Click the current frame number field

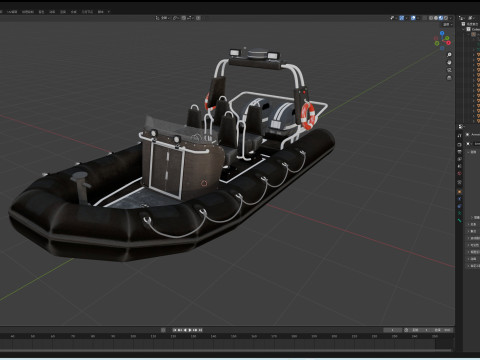coord(392,330)
